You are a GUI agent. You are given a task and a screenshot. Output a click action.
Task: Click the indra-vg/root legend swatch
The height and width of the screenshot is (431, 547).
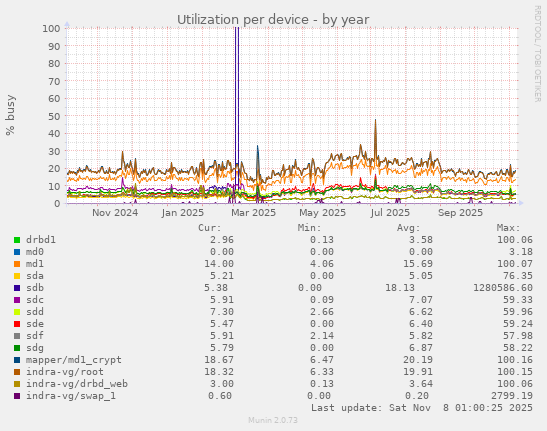17,372
